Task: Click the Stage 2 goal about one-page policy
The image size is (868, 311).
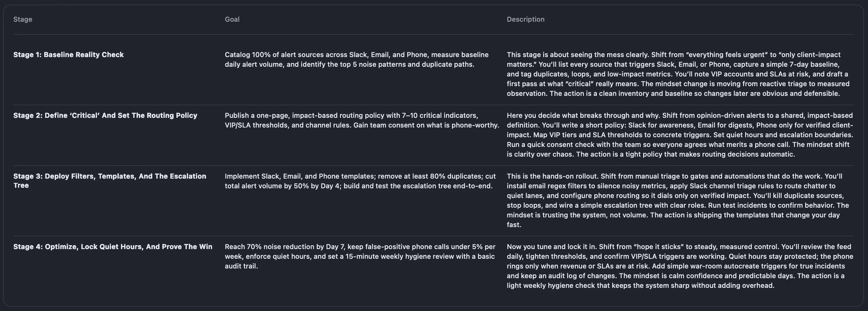Action: click(361, 120)
